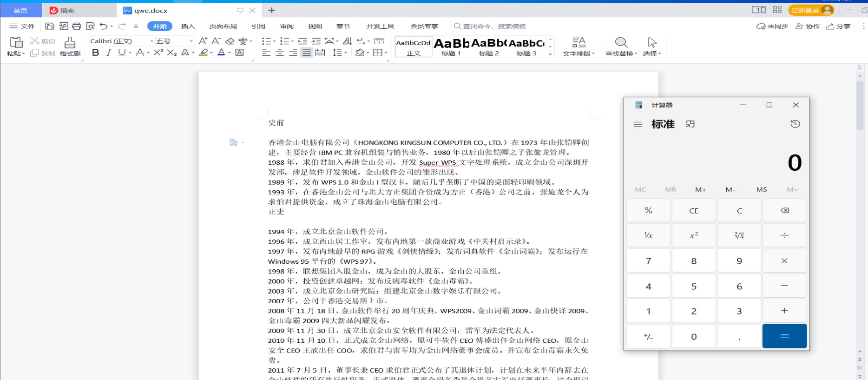Open the calculator hamburger navigation menu

638,124
